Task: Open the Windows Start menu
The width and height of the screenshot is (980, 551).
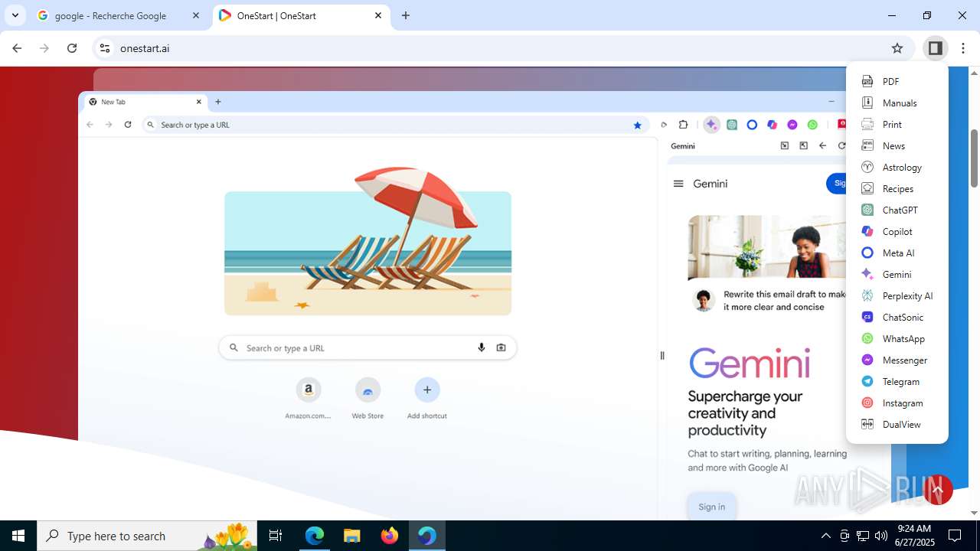Action: pyautogui.click(x=18, y=536)
